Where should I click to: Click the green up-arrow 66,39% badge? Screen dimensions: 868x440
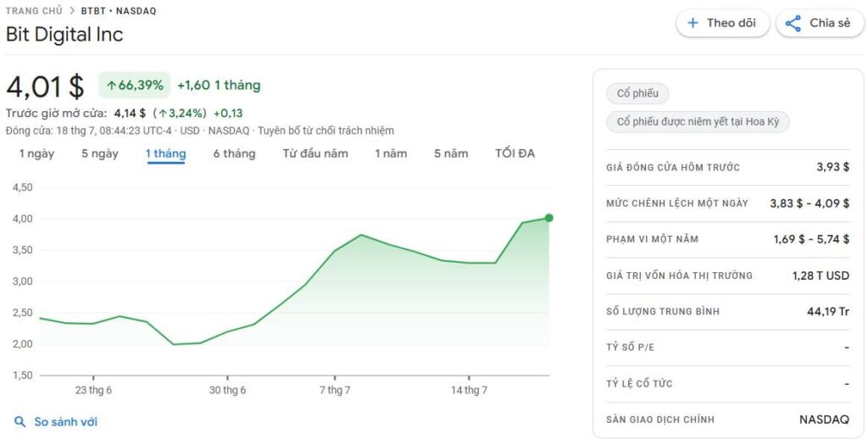[x=135, y=86]
